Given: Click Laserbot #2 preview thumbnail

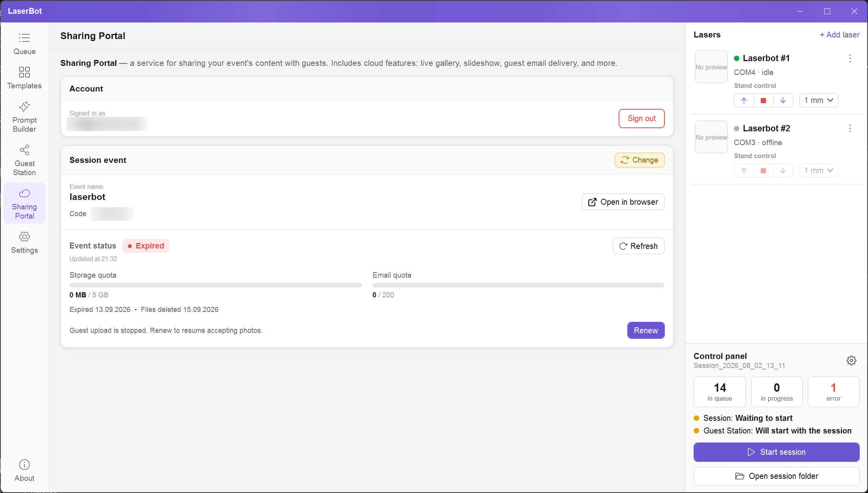Looking at the screenshot, I should tap(711, 137).
